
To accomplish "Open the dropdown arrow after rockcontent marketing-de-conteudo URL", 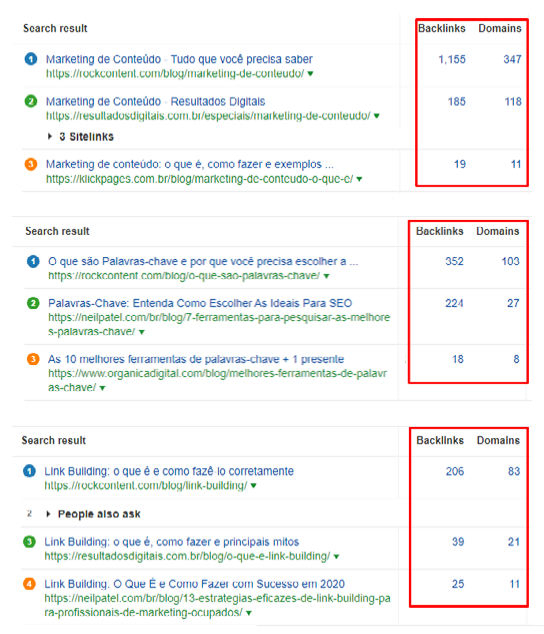I will (310, 74).
